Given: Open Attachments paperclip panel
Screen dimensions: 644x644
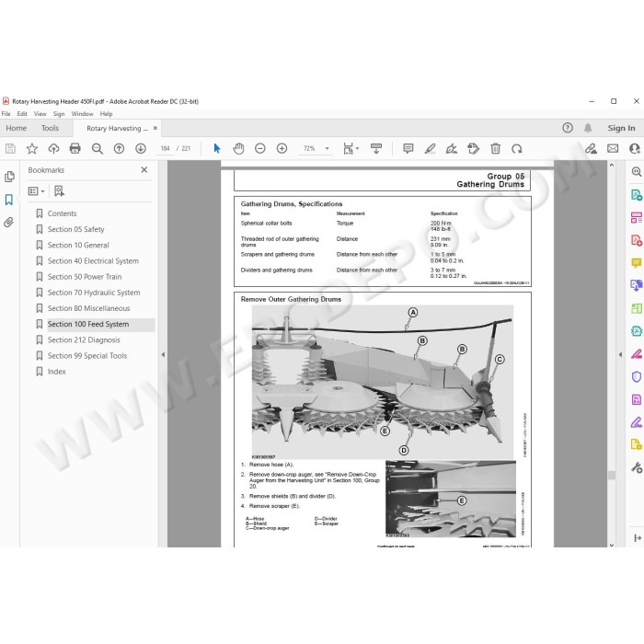Looking at the screenshot, I should 9,223.
